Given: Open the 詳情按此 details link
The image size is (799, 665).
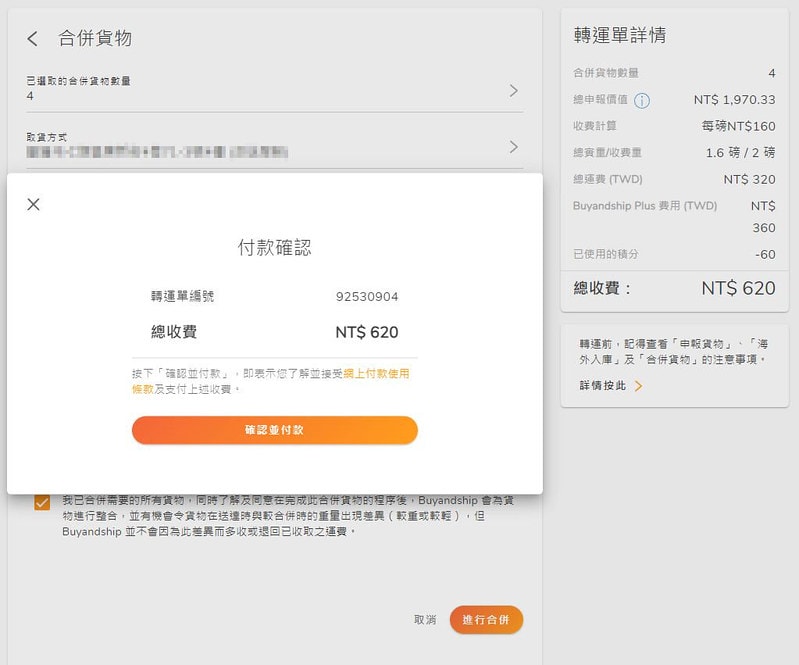Looking at the screenshot, I should [602, 385].
